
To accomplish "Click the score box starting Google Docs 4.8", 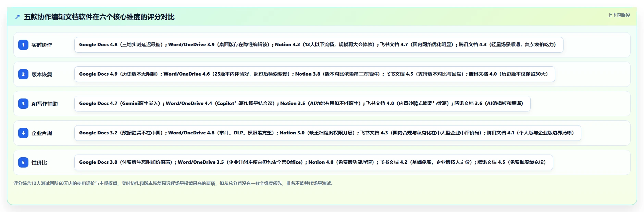I will pos(319,45).
